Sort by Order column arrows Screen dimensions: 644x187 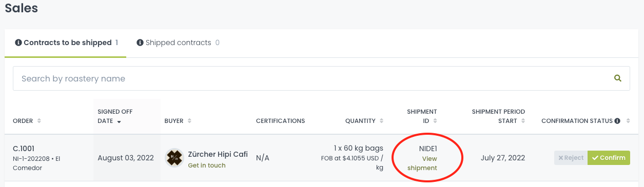click(40, 121)
